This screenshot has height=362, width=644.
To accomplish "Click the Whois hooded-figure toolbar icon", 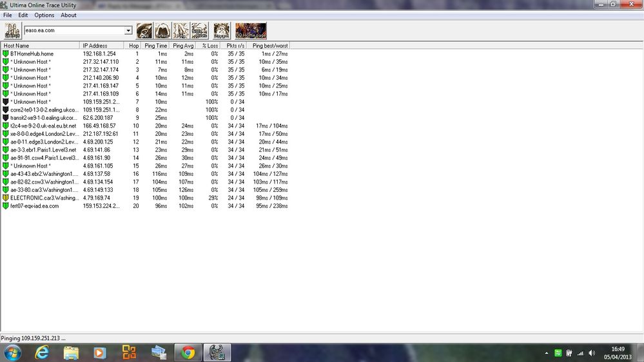I will [162, 30].
